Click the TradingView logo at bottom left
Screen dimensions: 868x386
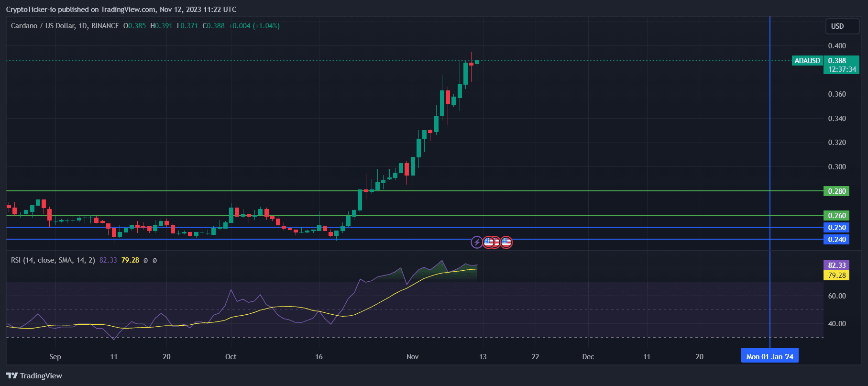(34, 375)
